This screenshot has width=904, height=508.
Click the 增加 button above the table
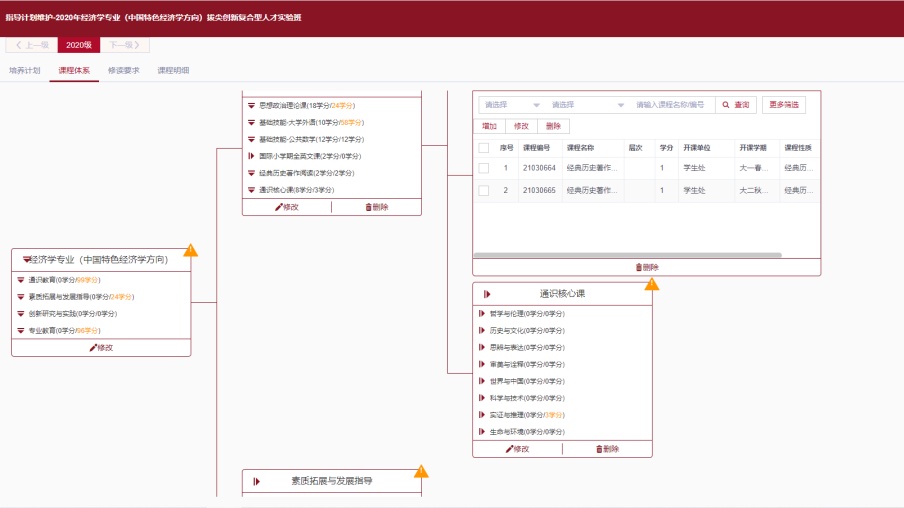tap(489, 126)
